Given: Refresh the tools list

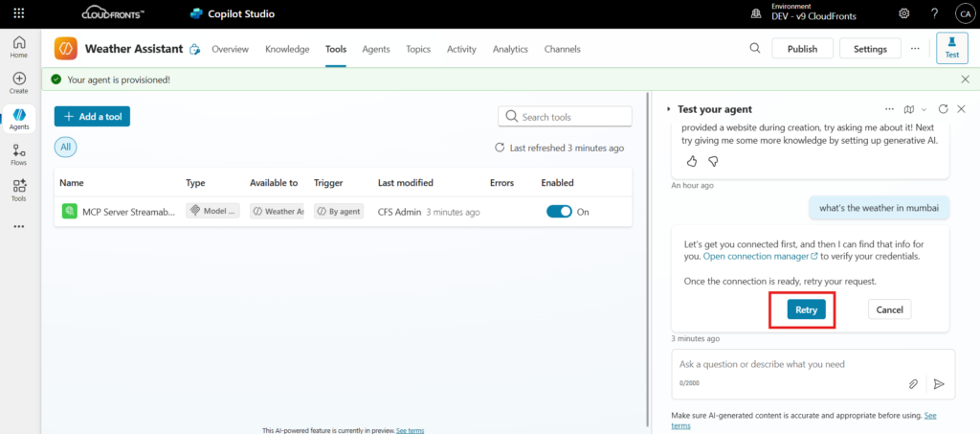Looking at the screenshot, I should [x=500, y=148].
